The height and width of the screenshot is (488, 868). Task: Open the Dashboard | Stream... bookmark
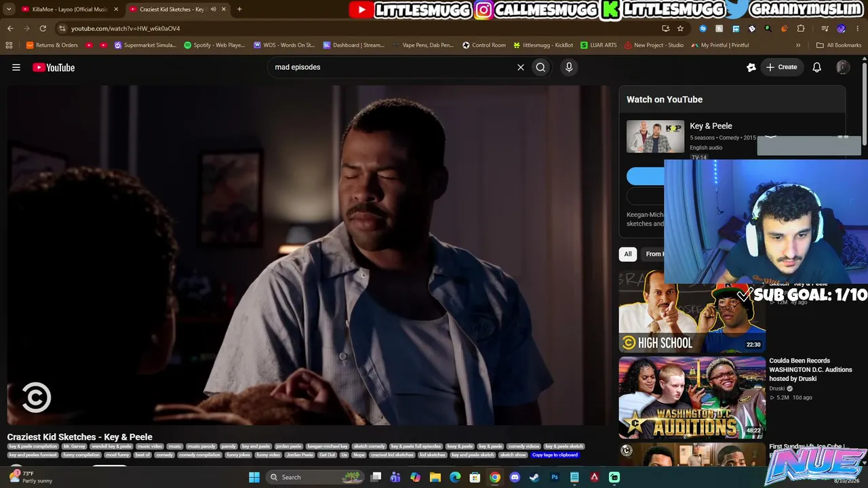pyautogui.click(x=354, y=45)
